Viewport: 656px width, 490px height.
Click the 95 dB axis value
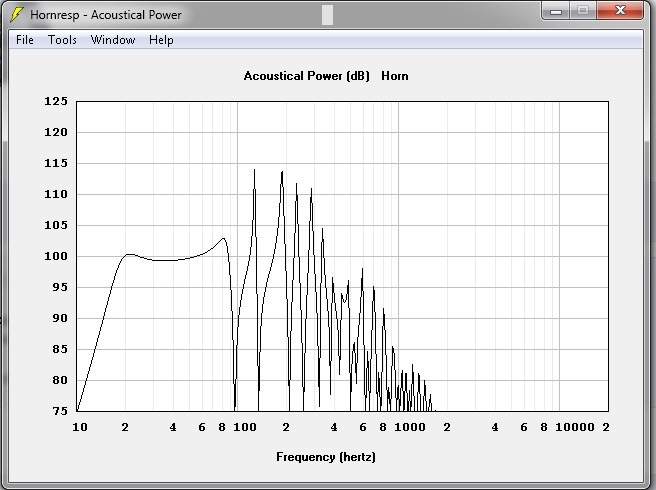(x=60, y=287)
